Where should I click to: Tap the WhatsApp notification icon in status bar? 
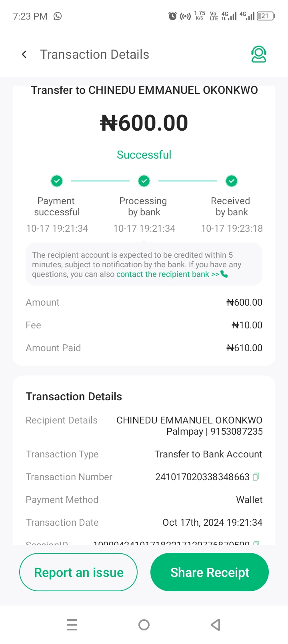(58, 16)
